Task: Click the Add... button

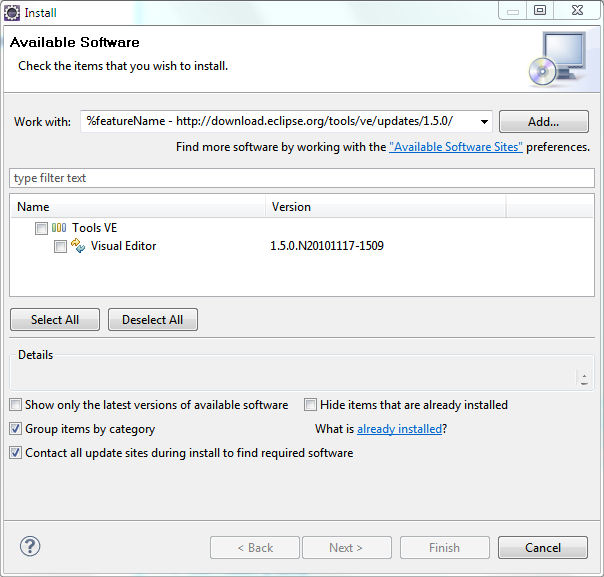Action: 544,122
